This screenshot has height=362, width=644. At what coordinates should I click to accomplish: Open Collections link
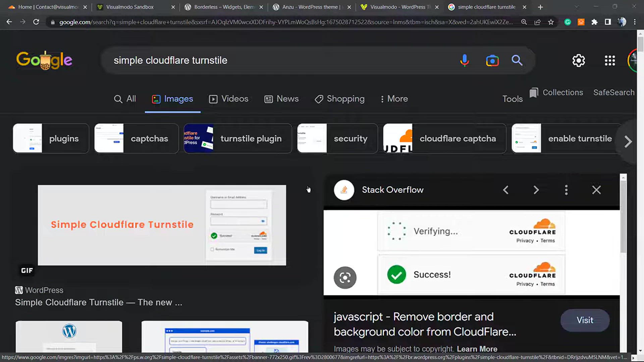[556, 93]
